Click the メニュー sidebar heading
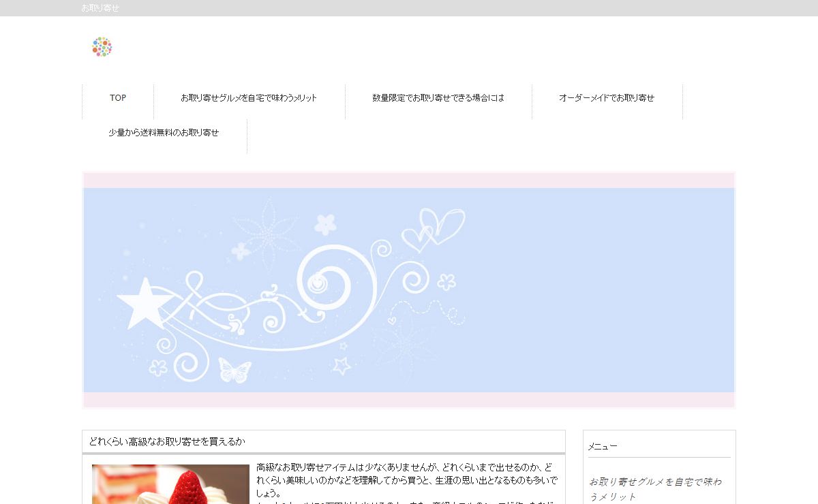818x504 pixels. [603, 446]
